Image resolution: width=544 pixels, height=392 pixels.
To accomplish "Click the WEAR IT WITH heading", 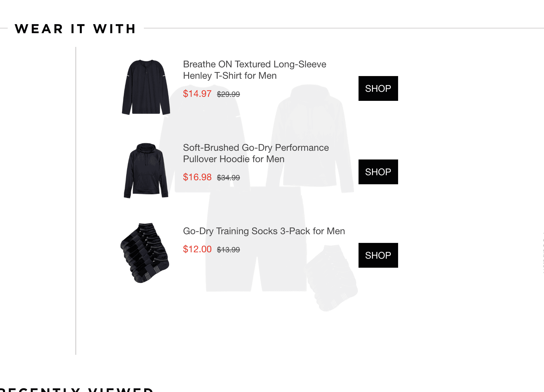I will tap(75, 29).
